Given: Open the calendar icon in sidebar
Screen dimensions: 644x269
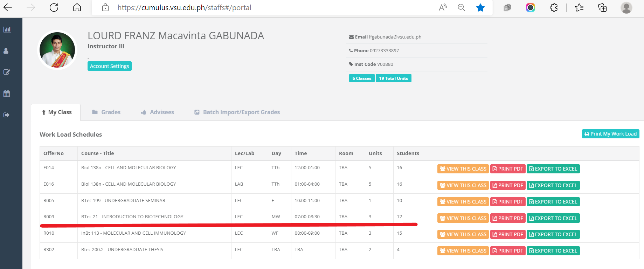Looking at the screenshot, I should coord(7,94).
